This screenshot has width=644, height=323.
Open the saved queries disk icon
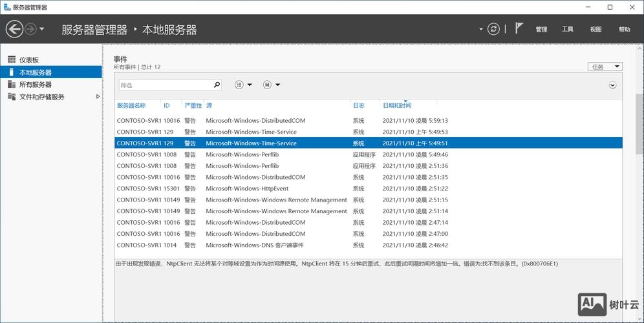click(267, 85)
